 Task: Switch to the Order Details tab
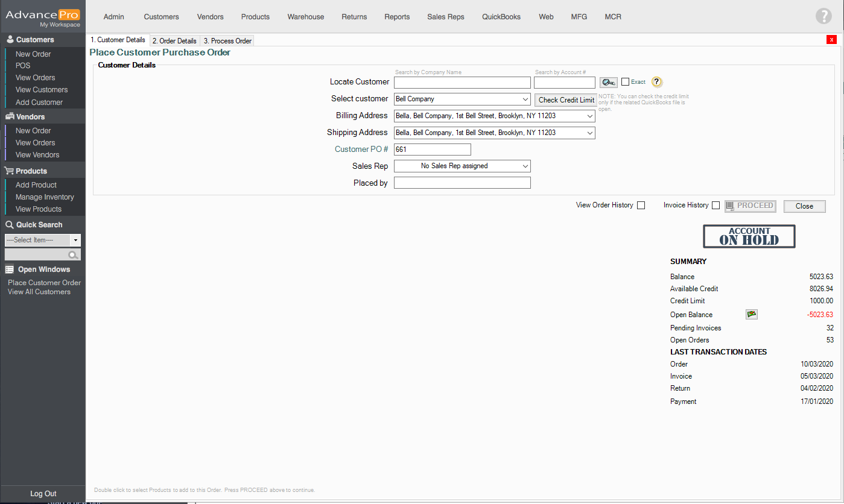tap(174, 41)
